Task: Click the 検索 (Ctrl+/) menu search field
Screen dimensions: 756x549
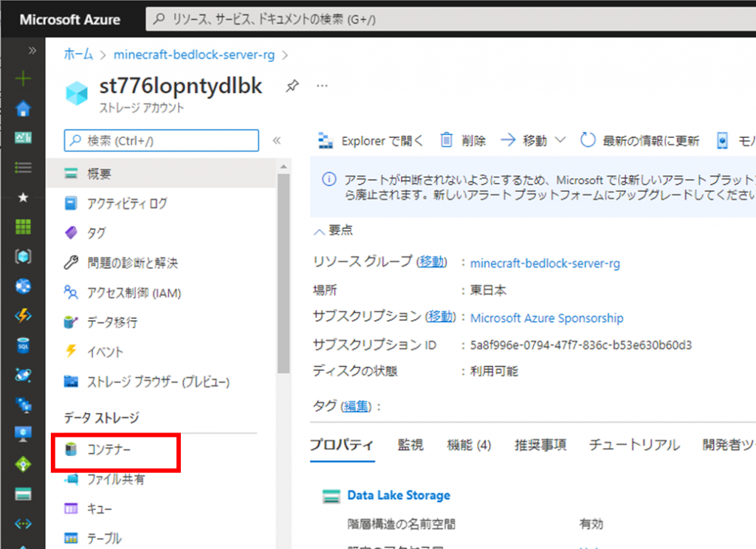Action: [162, 141]
